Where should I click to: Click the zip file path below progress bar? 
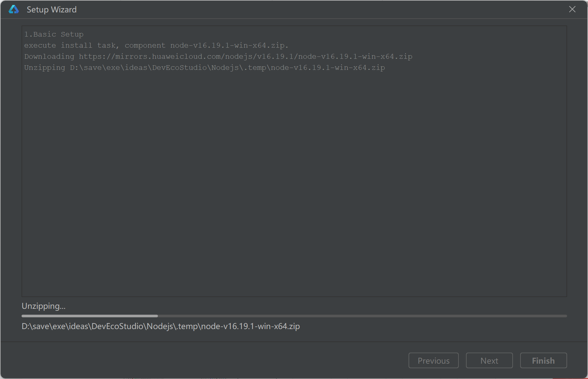click(x=161, y=326)
